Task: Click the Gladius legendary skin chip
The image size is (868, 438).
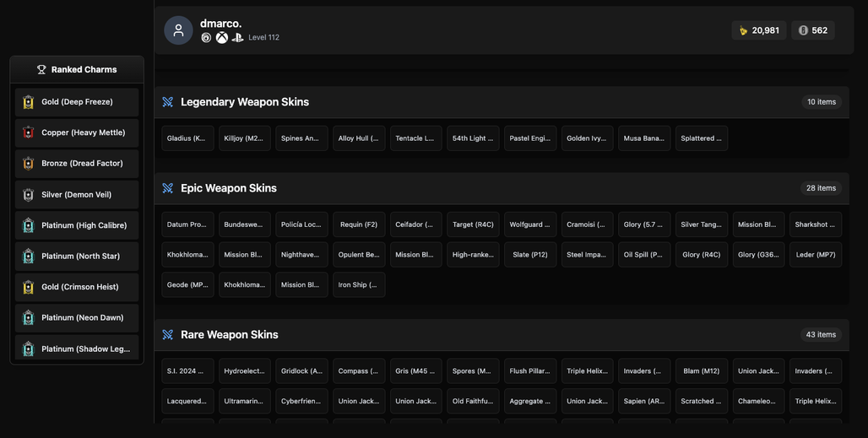Action: [187, 138]
